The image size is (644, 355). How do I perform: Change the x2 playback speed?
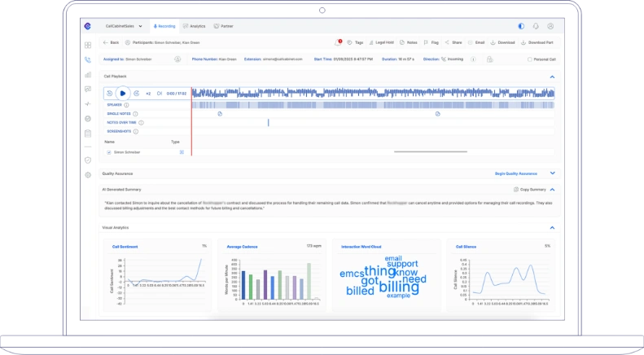click(148, 94)
